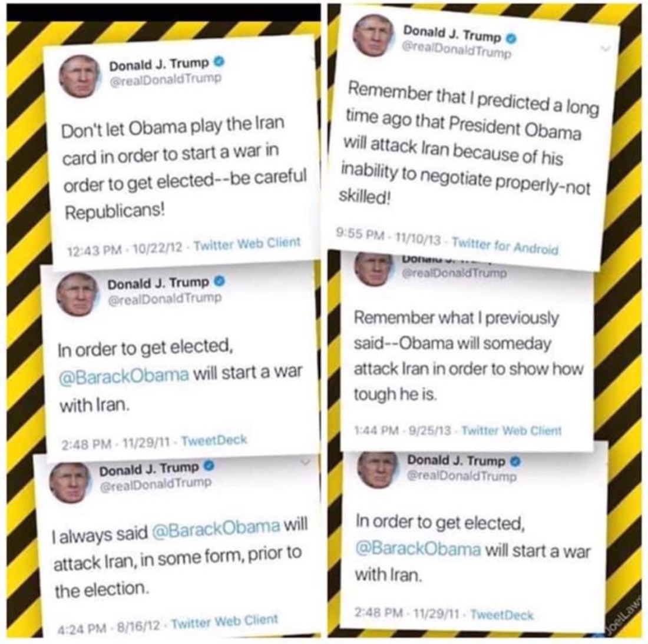Open the profile avatar on the 8/16/12 tweet
Viewport: 648px width, 644px height.
pos(70,482)
